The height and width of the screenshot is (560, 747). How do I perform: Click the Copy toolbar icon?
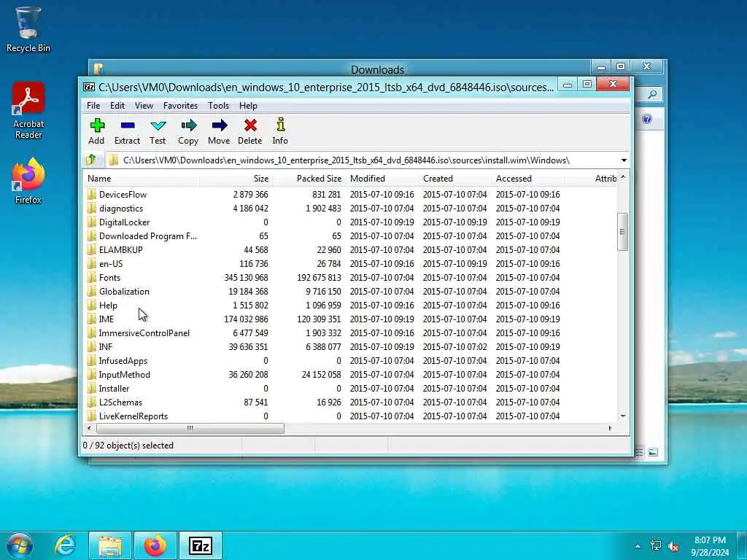point(189,125)
